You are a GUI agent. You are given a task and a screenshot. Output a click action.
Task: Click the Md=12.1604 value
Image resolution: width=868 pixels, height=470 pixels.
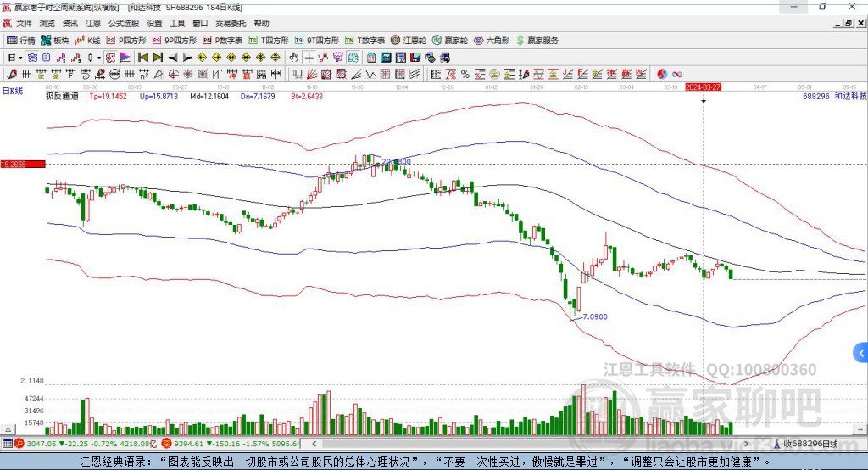pyautogui.click(x=209, y=97)
